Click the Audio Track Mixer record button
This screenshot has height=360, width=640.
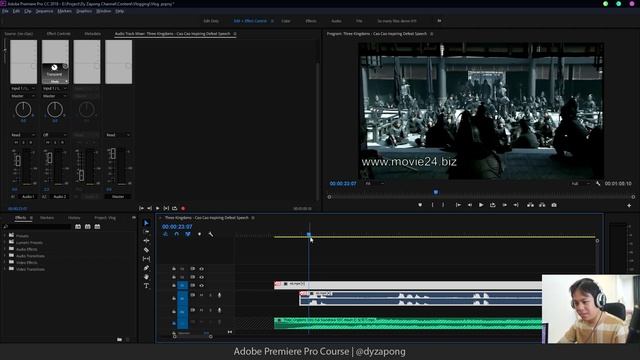[183, 208]
